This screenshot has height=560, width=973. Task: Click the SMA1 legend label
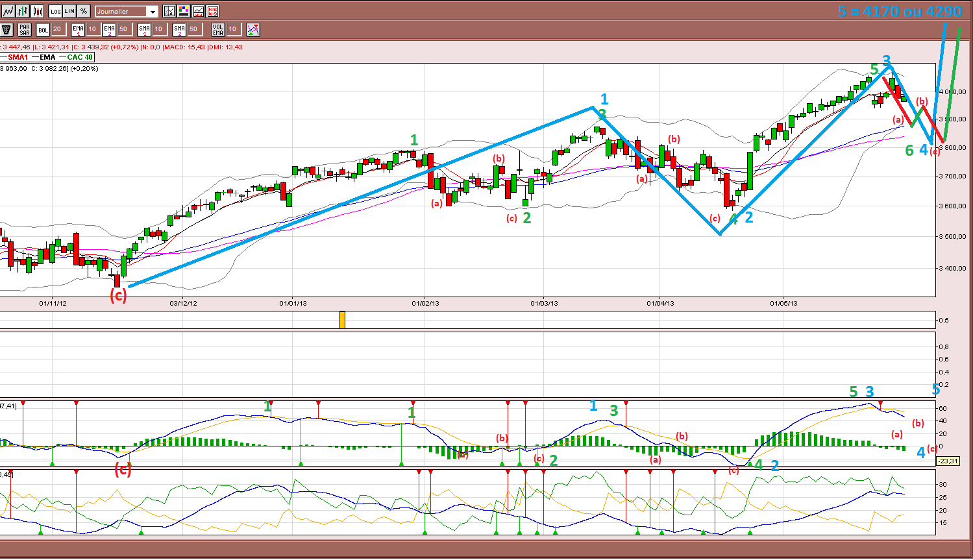tap(18, 57)
